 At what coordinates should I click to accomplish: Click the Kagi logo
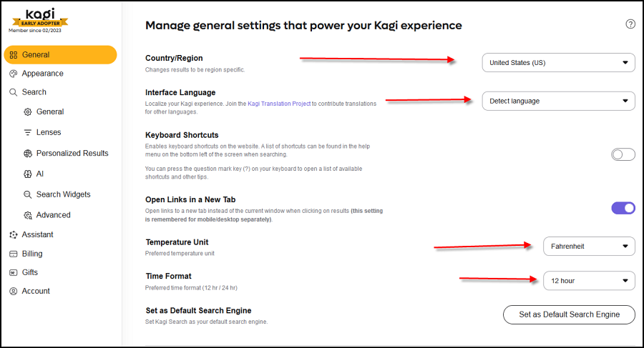[x=39, y=14]
